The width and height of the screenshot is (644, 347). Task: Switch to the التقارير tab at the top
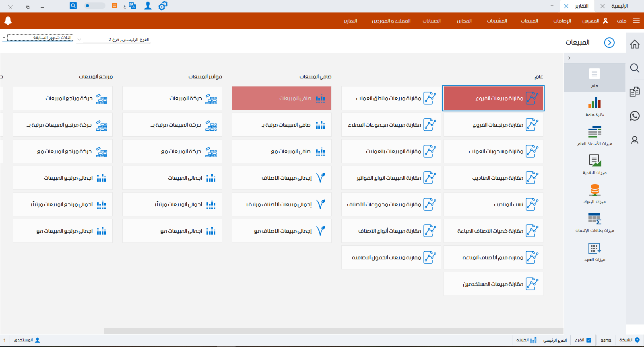tap(582, 6)
